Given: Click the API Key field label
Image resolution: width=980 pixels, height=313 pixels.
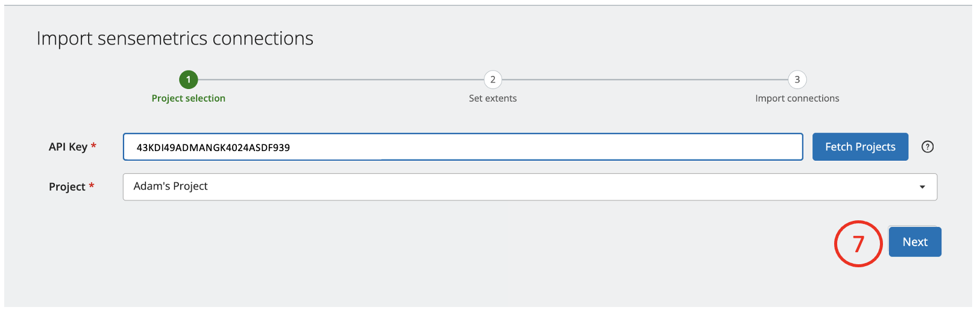Looking at the screenshot, I should 68,147.
